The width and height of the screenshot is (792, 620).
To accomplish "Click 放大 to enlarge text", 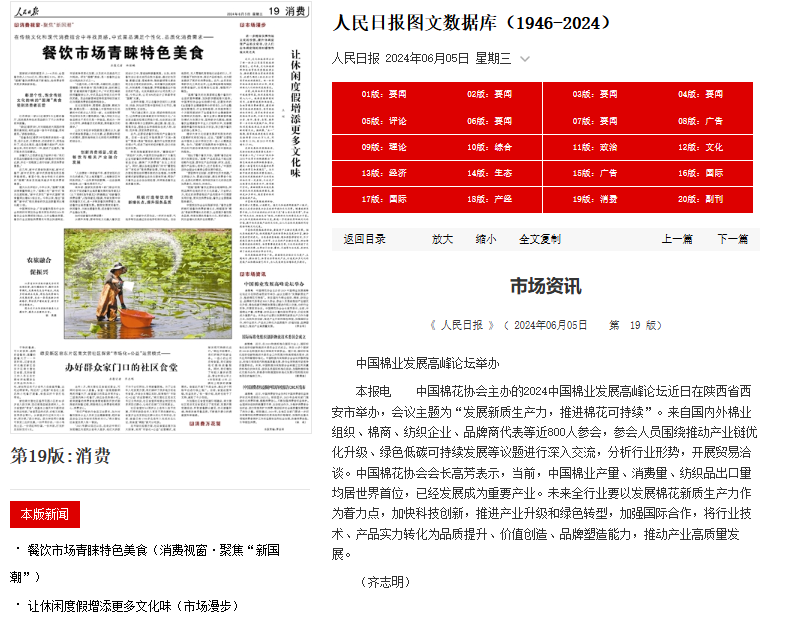I will (x=442, y=239).
